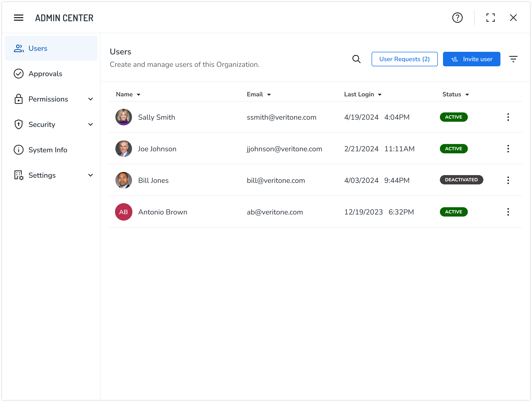Expand the Security sidebar section

click(x=90, y=124)
